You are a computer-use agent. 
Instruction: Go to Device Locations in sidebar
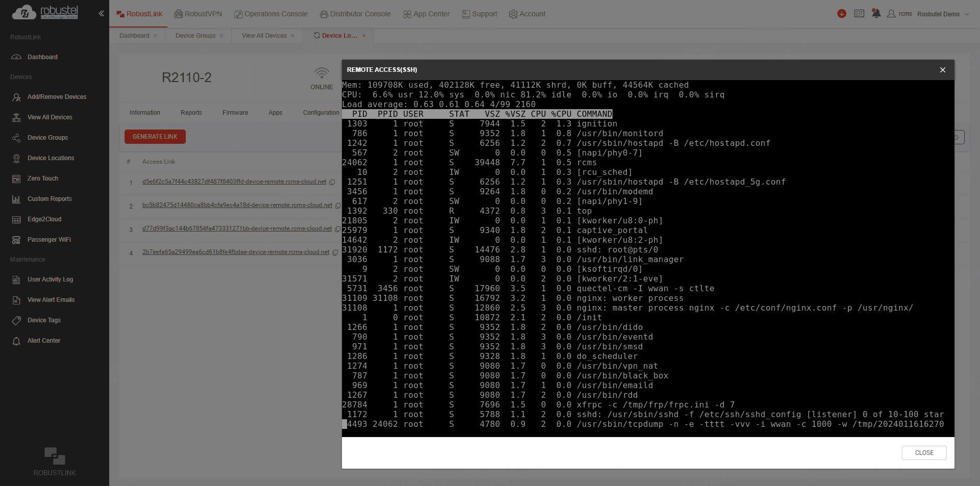51,158
